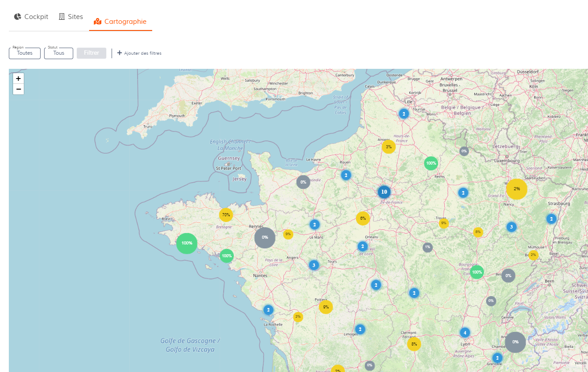The image size is (588, 372).
Task: Click the zoom in plus icon
Action: coord(18,78)
